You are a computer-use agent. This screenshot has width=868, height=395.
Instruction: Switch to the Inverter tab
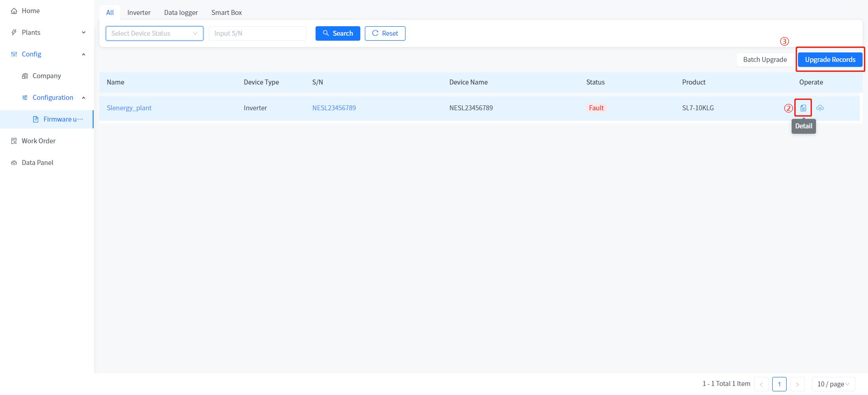tap(139, 13)
